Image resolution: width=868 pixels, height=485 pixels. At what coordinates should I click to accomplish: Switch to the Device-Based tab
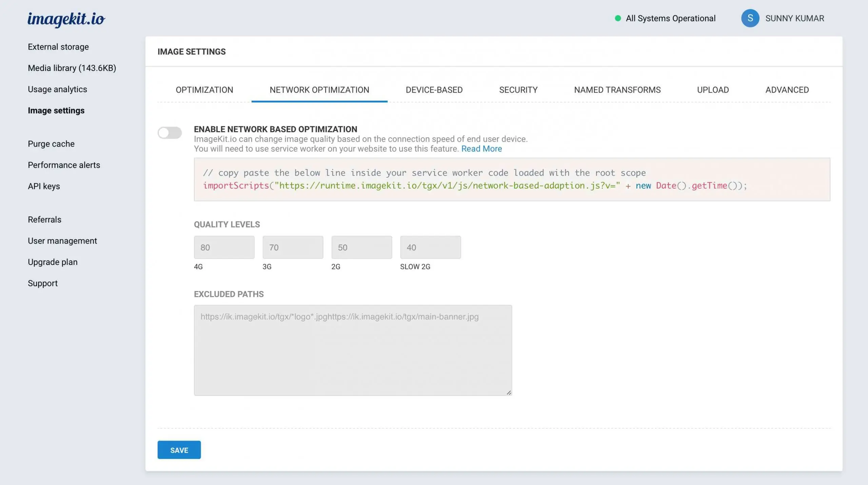pyautogui.click(x=434, y=90)
